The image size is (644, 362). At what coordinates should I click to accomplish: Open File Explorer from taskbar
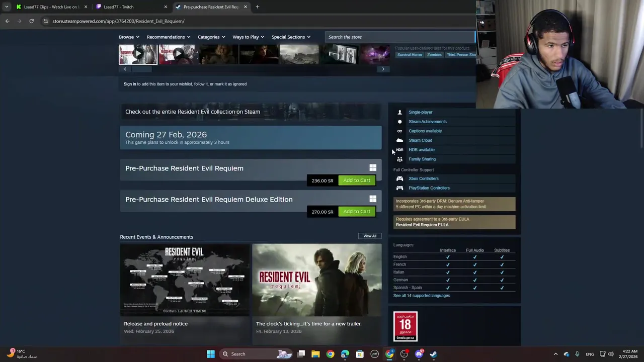pos(315,354)
